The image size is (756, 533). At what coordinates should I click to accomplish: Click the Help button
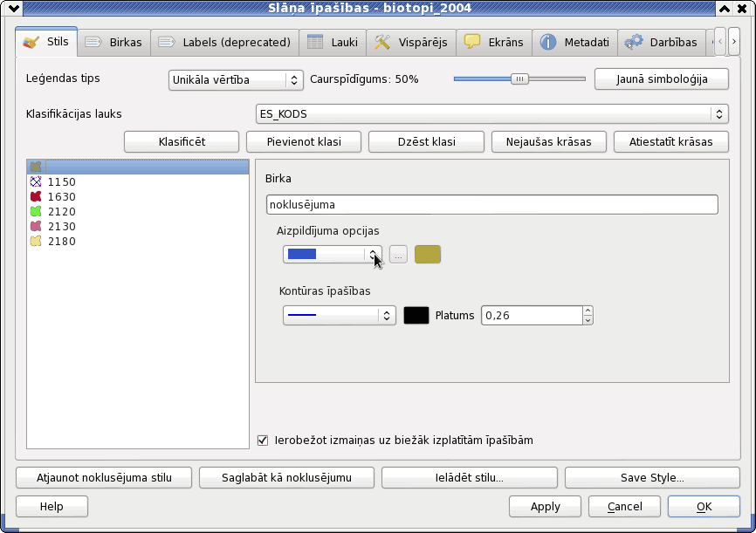(x=52, y=507)
